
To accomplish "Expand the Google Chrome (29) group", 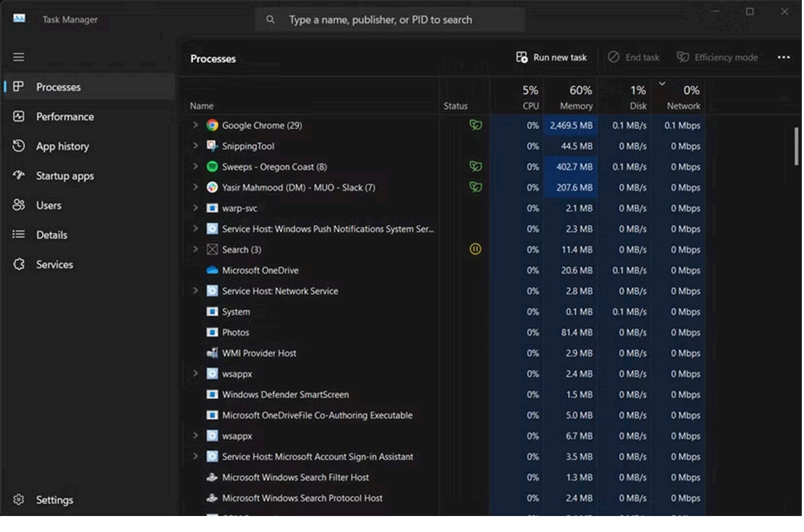I will click(196, 125).
